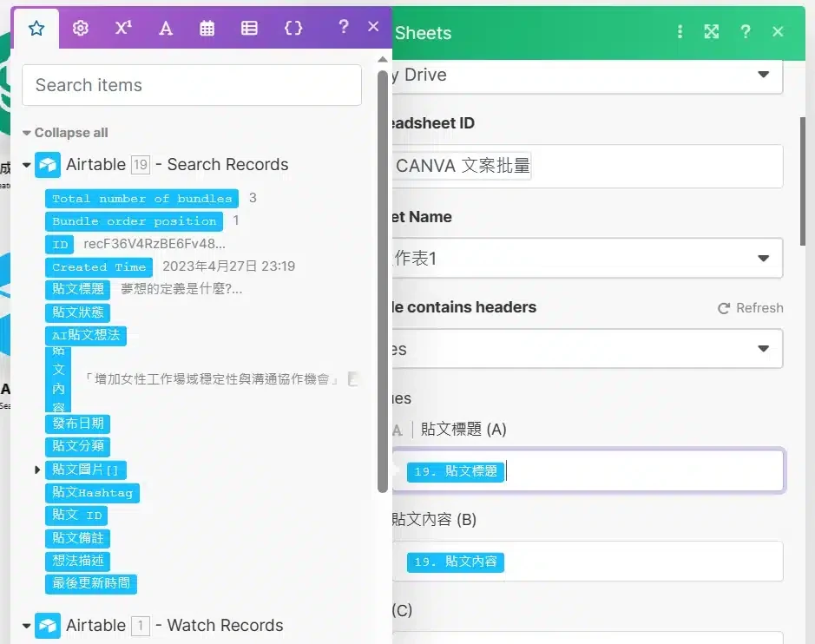Open Sheets module three-dot menu

pos(680,32)
